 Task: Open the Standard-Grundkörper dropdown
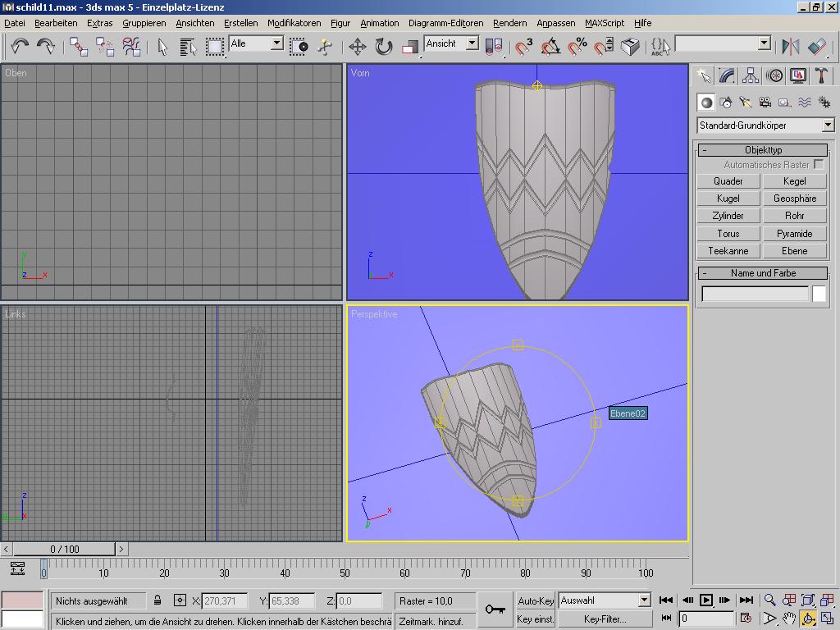pos(828,126)
